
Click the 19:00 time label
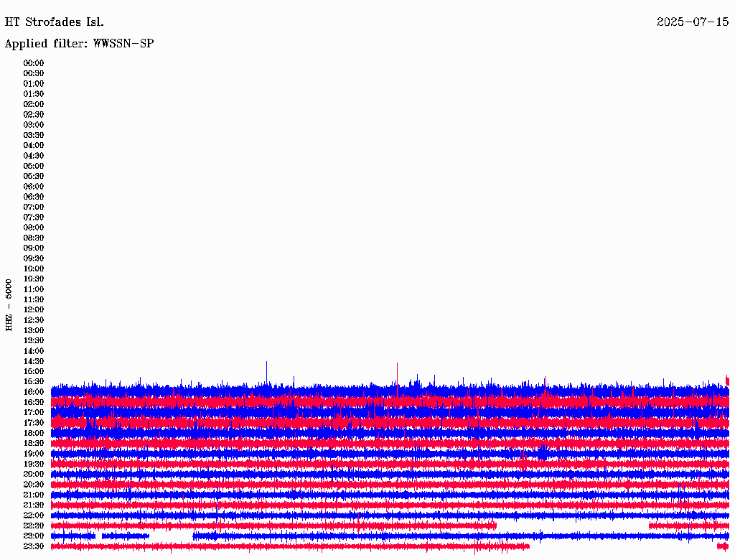[x=34, y=454]
